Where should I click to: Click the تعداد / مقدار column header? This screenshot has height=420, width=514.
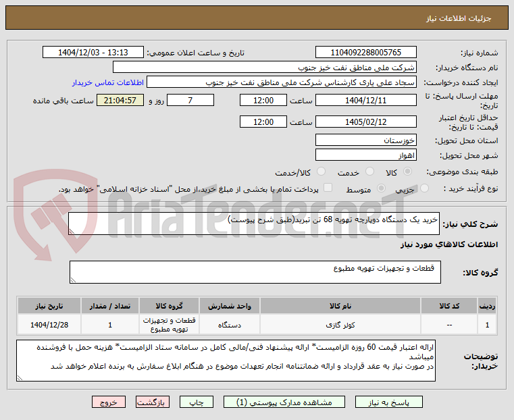(x=110, y=306)
